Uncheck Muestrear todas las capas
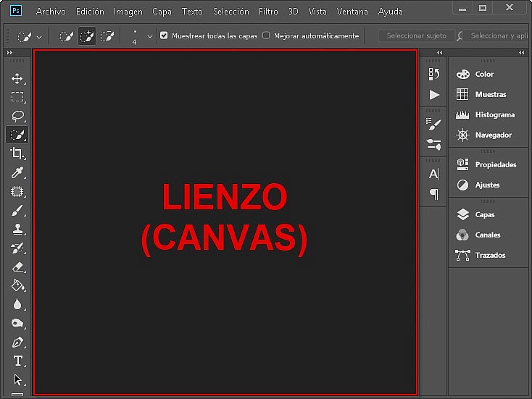 (164, 35)
